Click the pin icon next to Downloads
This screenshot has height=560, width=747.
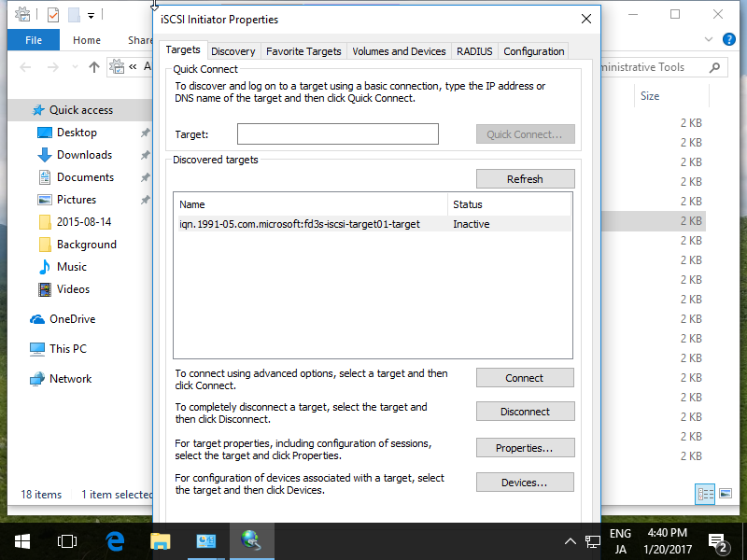pyautogui.click(x=146, y=155)
